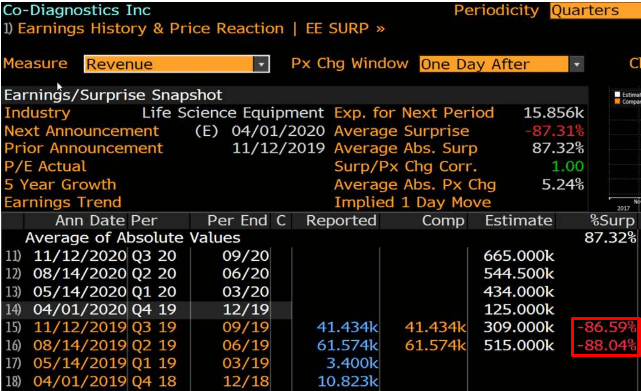Open the small chart thumbnail at right
The image size is (641, 391).
pos(625,149)
